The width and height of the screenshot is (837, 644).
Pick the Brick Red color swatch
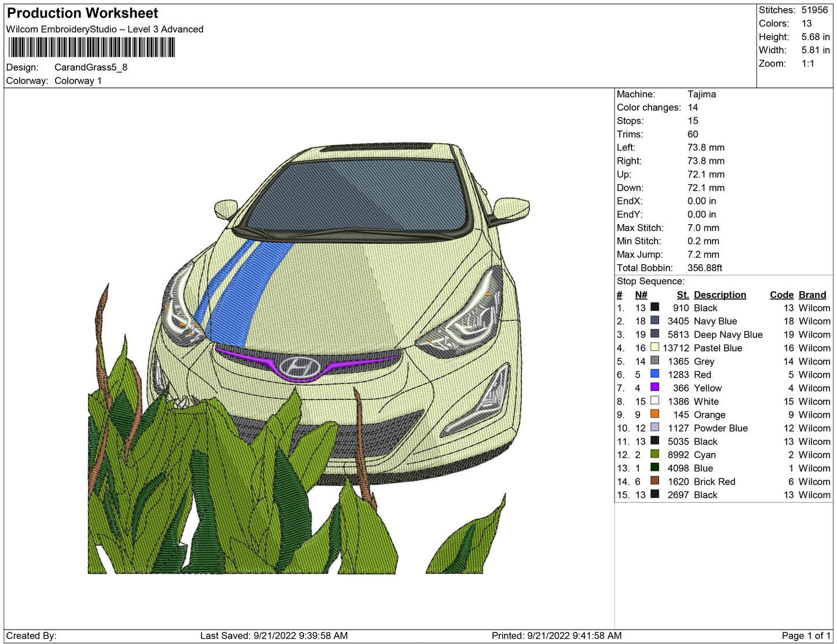click(655, 480)
